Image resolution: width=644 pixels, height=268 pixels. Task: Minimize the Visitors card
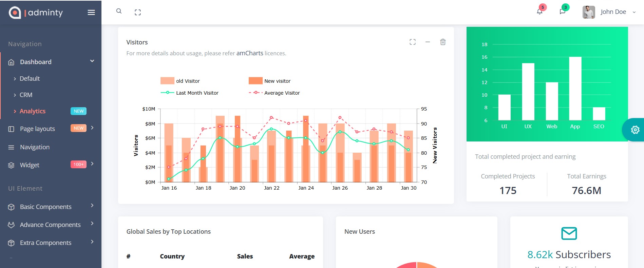tap(428, 42)
